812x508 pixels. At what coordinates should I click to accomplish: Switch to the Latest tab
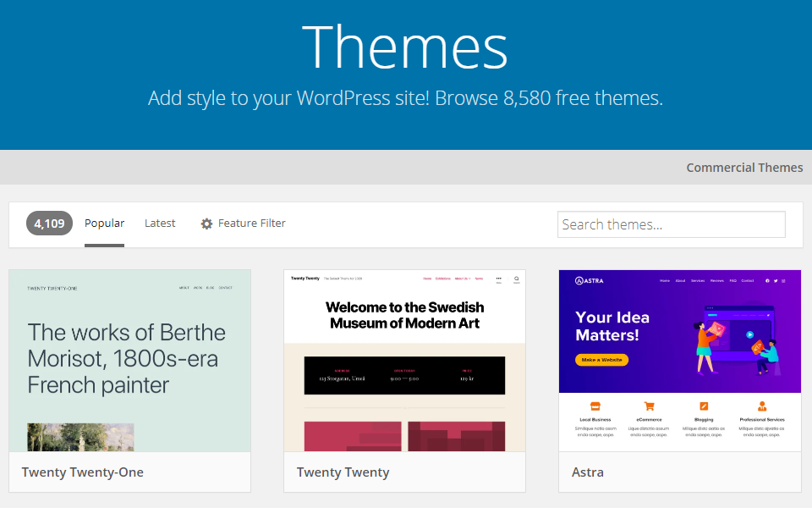[x=160, y=223]
